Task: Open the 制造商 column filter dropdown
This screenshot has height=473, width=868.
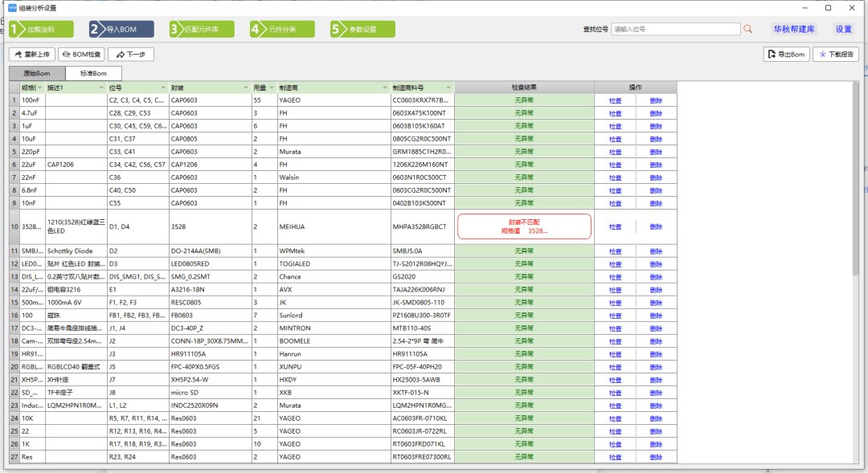Action: coord(385,88)
